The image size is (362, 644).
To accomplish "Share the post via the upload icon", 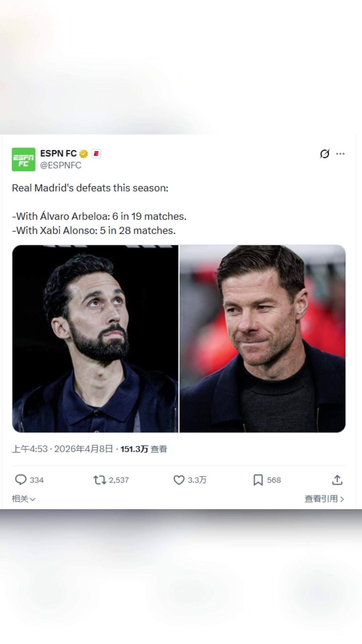I will click(x=337, y=480).
